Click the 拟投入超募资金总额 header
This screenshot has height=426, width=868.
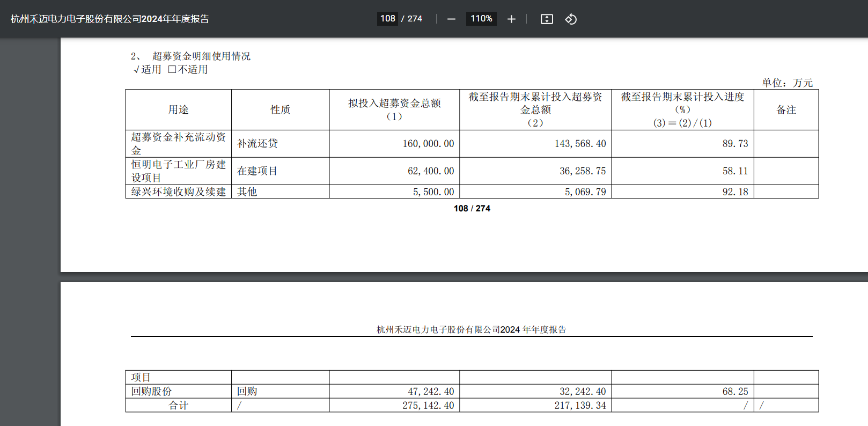[394, 109]
